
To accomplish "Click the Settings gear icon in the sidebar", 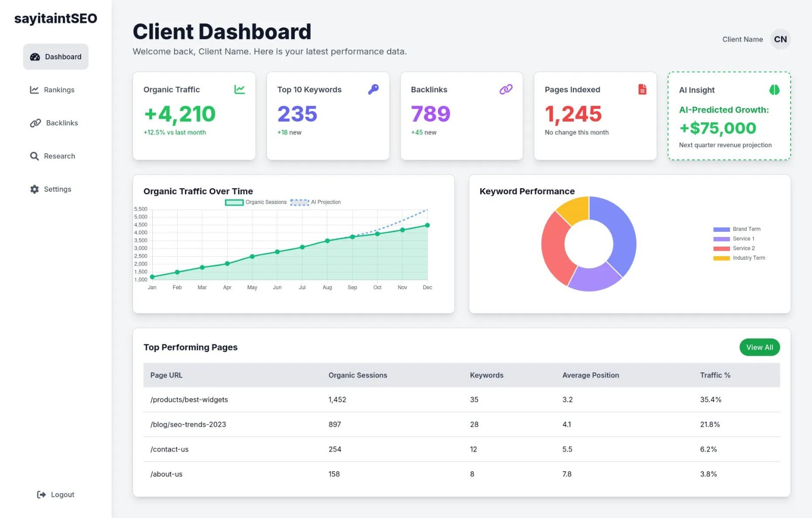I will point(35,189).
